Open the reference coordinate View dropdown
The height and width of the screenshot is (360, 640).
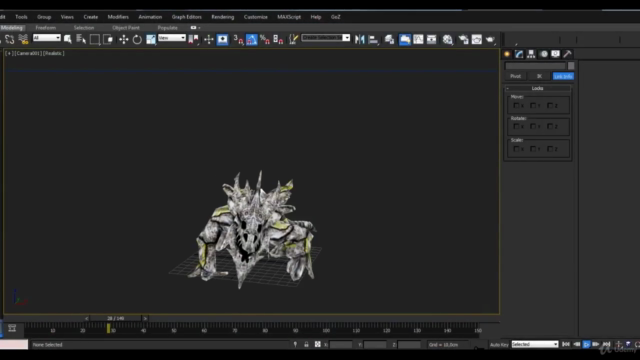(172, 38)
